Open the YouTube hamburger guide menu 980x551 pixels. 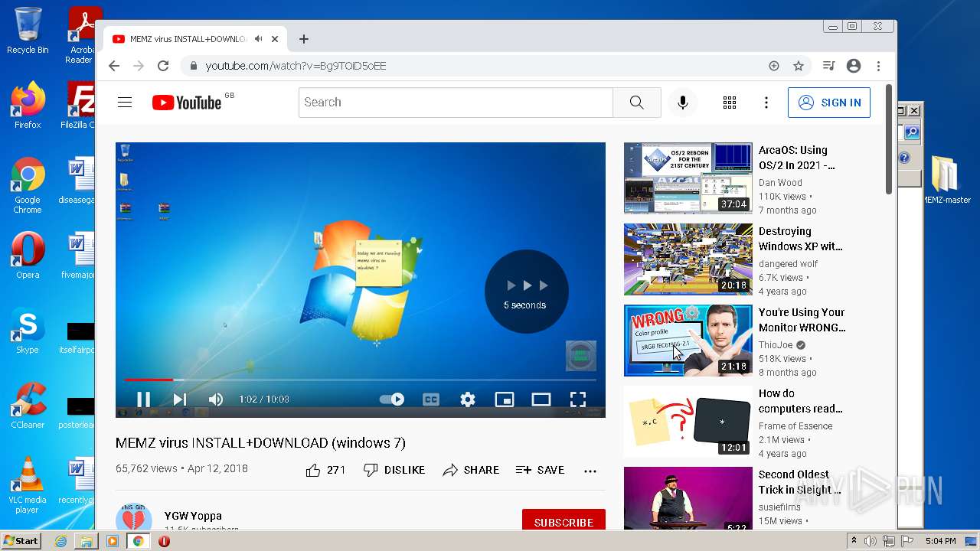(x=125, y=103)
